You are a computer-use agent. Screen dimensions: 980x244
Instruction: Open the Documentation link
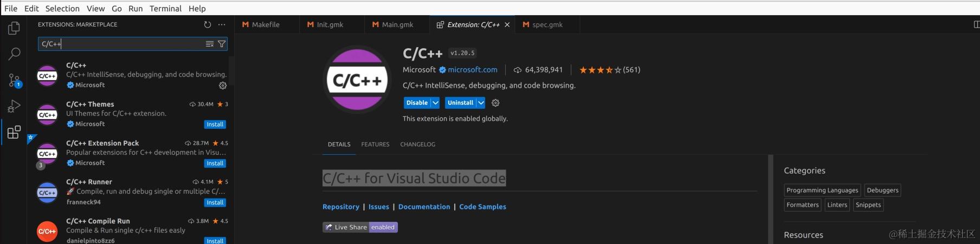424,207
